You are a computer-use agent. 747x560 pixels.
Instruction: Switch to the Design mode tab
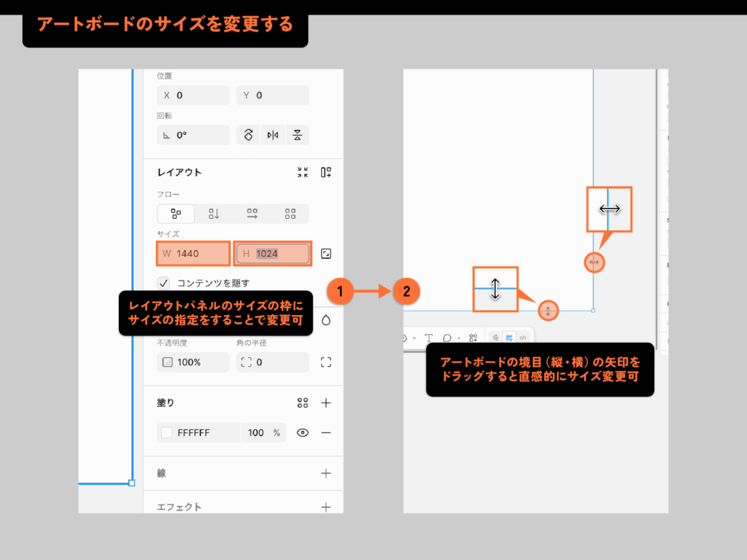pos(509,338)
